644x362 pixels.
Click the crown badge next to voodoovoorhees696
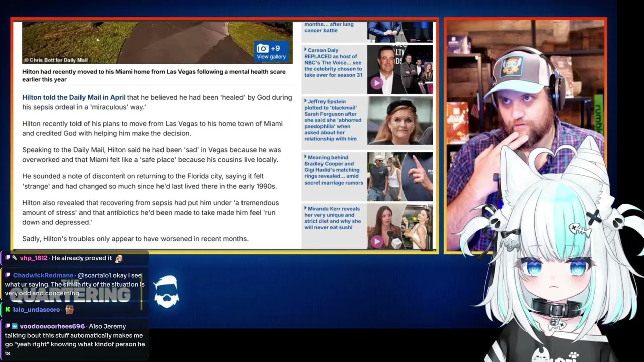point(15,326)
